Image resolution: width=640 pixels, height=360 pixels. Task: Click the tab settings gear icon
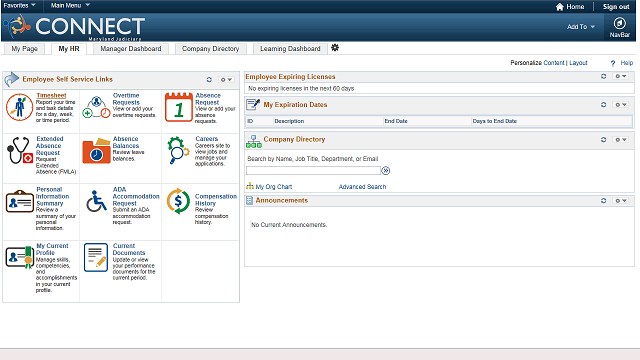[x=335, y=48]
